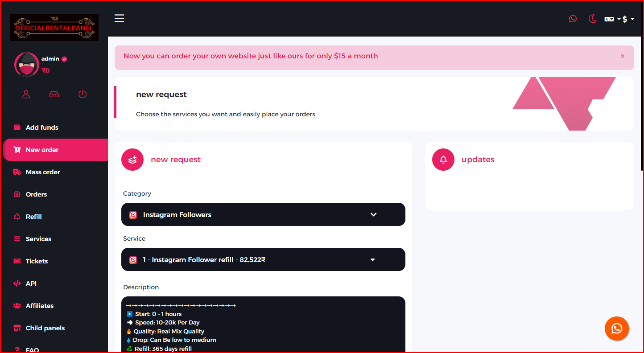Click the API code icon
644x353 pixels.
click(17, 283)
